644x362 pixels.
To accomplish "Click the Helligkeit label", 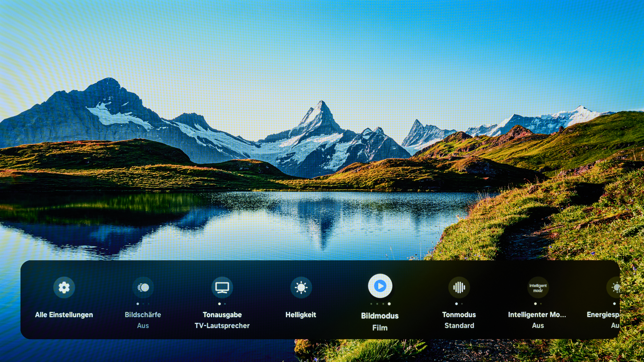I will [301, 315].
